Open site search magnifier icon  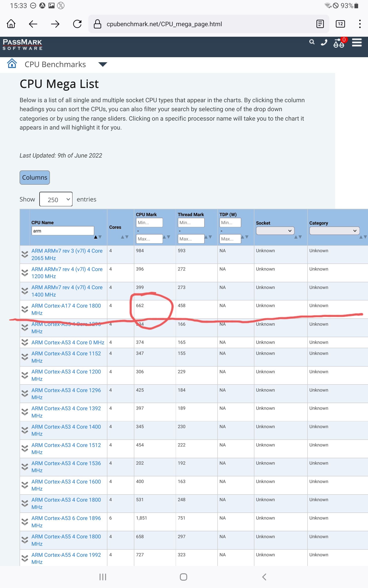pos(312,42)
